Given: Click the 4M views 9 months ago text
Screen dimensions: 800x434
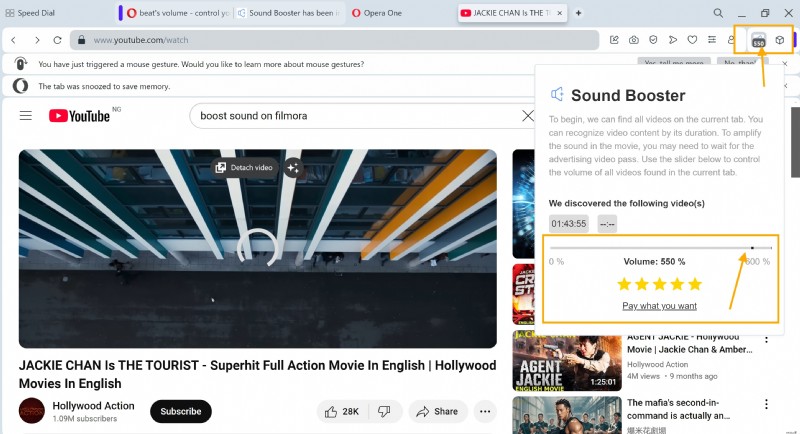Looking at the screenshot, I should click(x=672, y=376).
